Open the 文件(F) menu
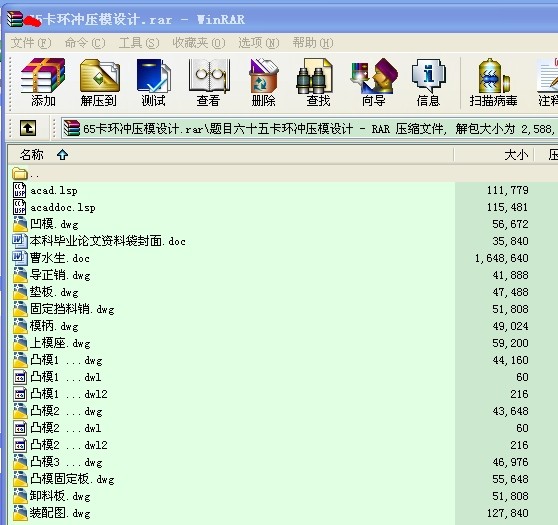 click(x=31, y=43)
